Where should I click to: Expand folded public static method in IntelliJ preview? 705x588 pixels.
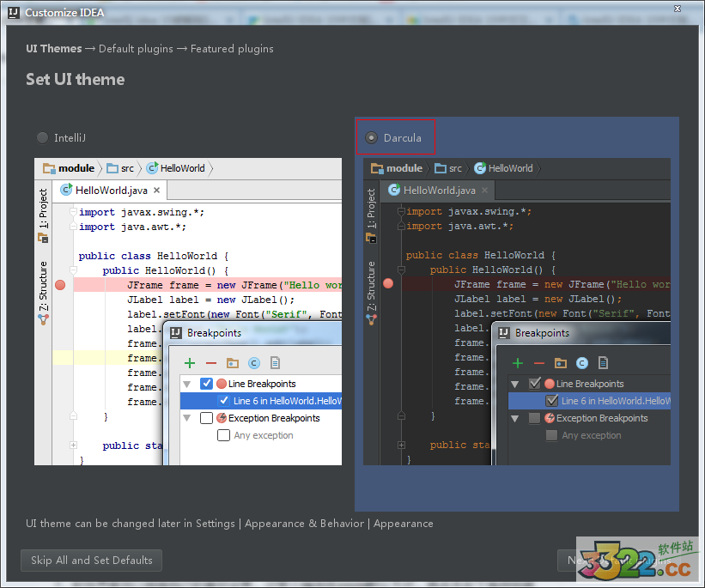[x=73, y=445]
